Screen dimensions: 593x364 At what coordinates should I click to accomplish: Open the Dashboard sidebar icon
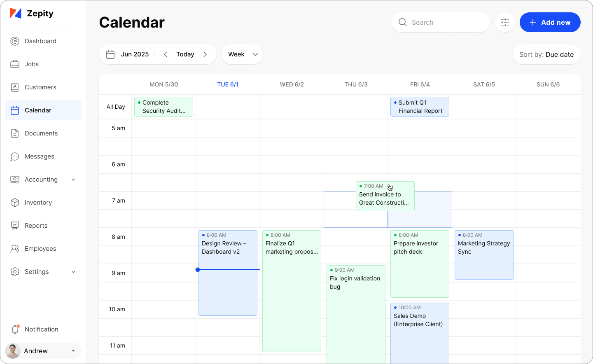(15, 41)
